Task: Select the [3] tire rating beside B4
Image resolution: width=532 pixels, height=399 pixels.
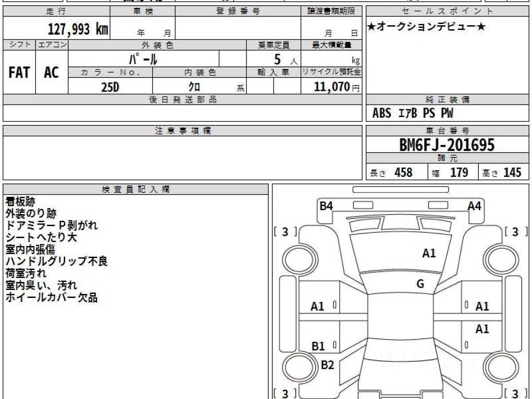Action: click(286, 232)
